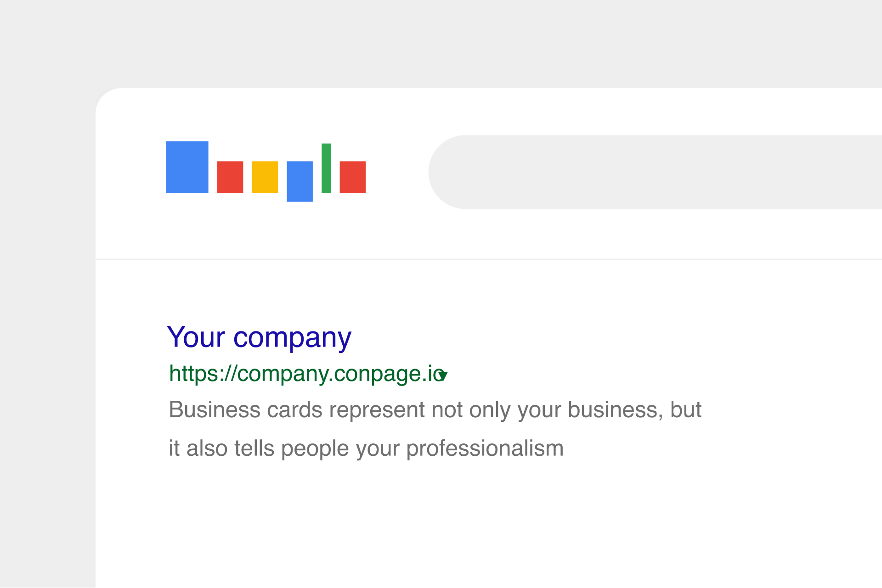The height and width of the screenshot is (588, 882).
Task: Click the first red square in the logo
Action: tap(230, 177)
